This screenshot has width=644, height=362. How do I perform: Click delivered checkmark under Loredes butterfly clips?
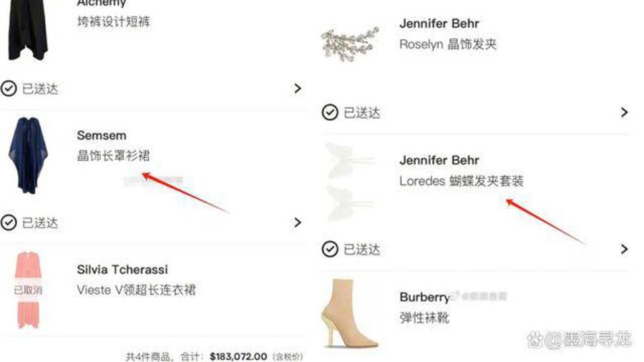[330, 249]
